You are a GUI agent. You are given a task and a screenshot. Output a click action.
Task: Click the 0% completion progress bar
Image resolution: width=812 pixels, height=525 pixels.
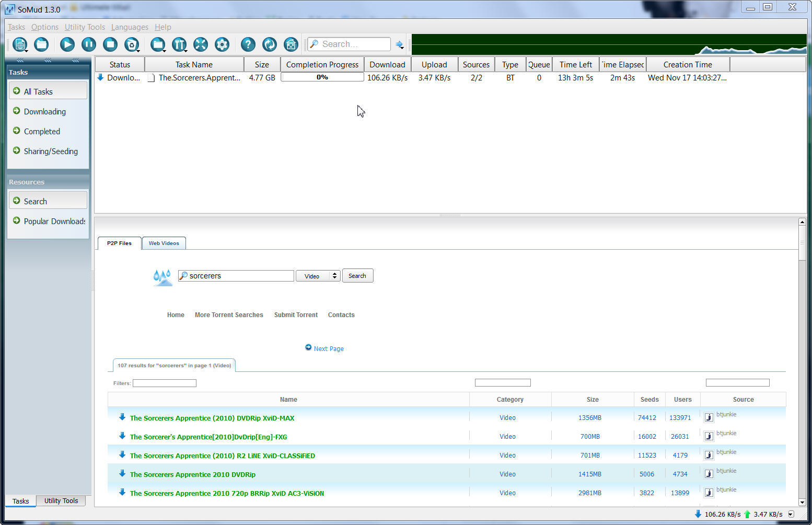(322, 77)
